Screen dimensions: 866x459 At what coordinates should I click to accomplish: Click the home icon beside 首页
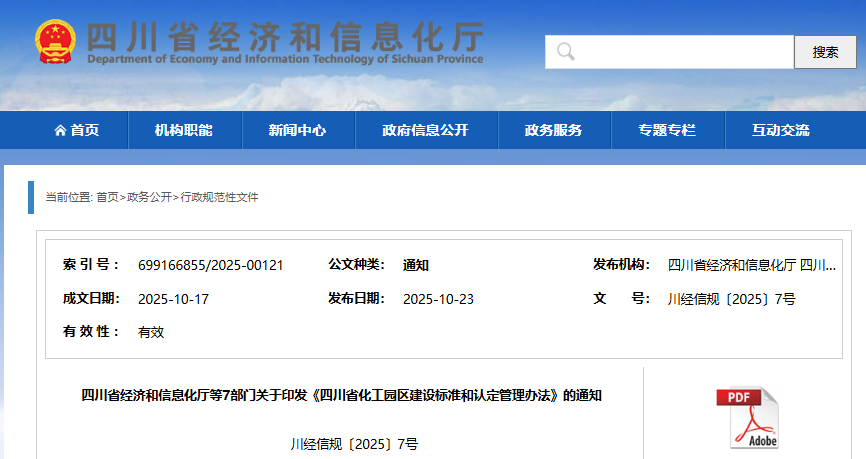pyautogui.click(x=60, y=130)
